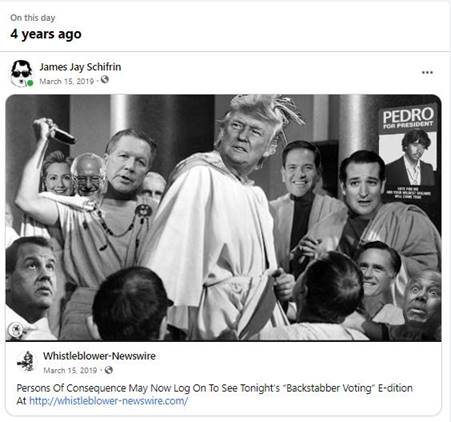Click James Jay Schifrin's profile avatar
Screen dimensions: 451x422
21,73
